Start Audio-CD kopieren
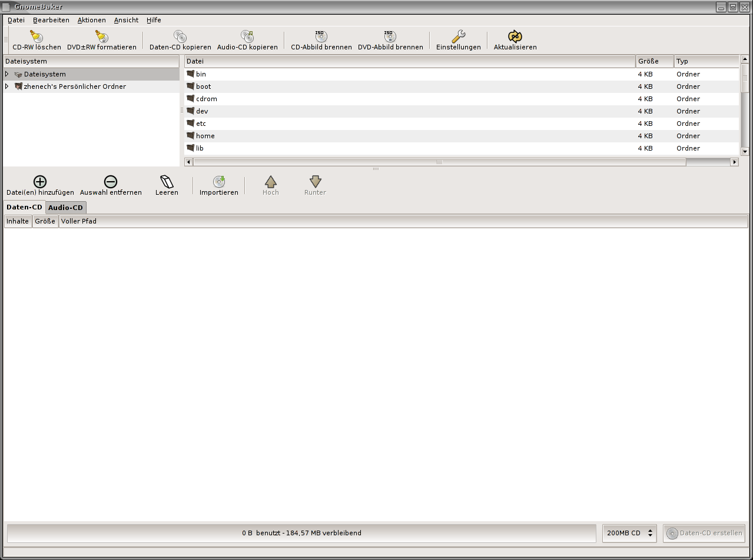 [247, 36]
